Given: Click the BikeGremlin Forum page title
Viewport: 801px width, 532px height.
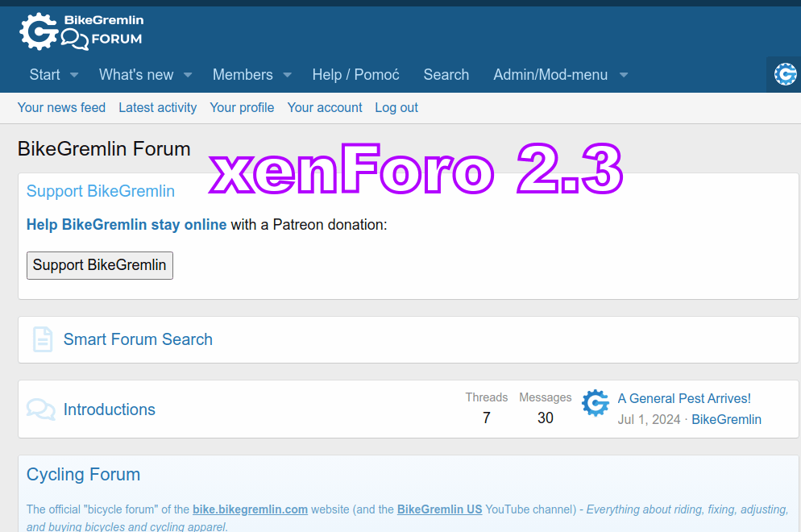Looking at the screenshot, I should (104, 148).
